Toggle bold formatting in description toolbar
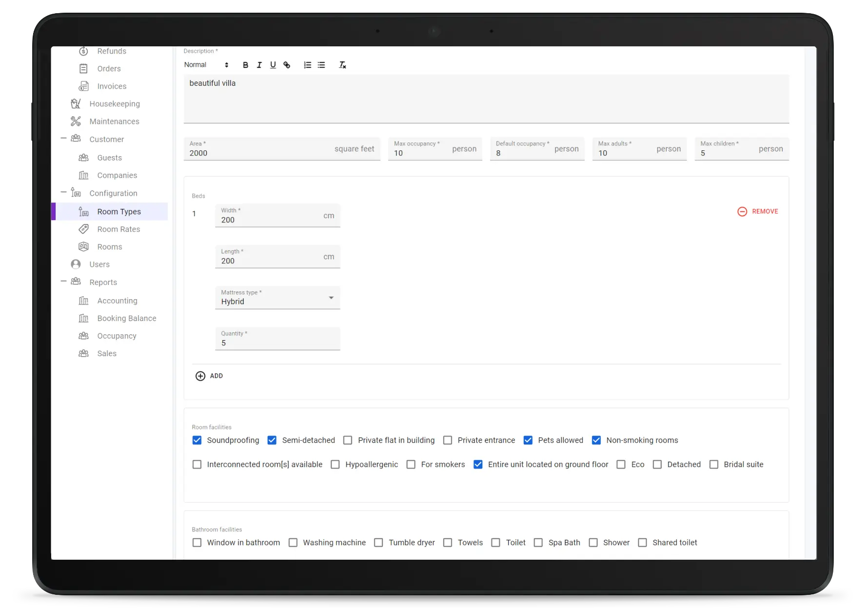This screenshot has width=868, height=608. [x=245, y=65]
